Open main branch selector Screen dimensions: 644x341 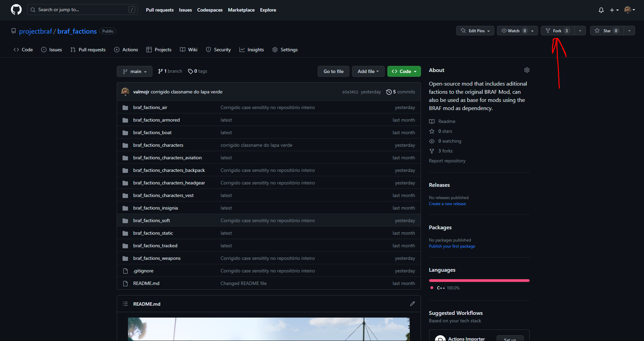135,71
